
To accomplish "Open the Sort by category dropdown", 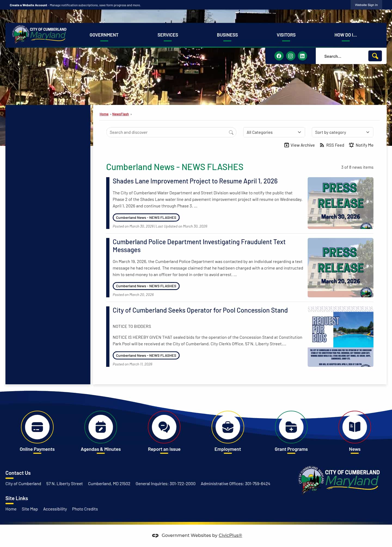I will click(342, 132).
